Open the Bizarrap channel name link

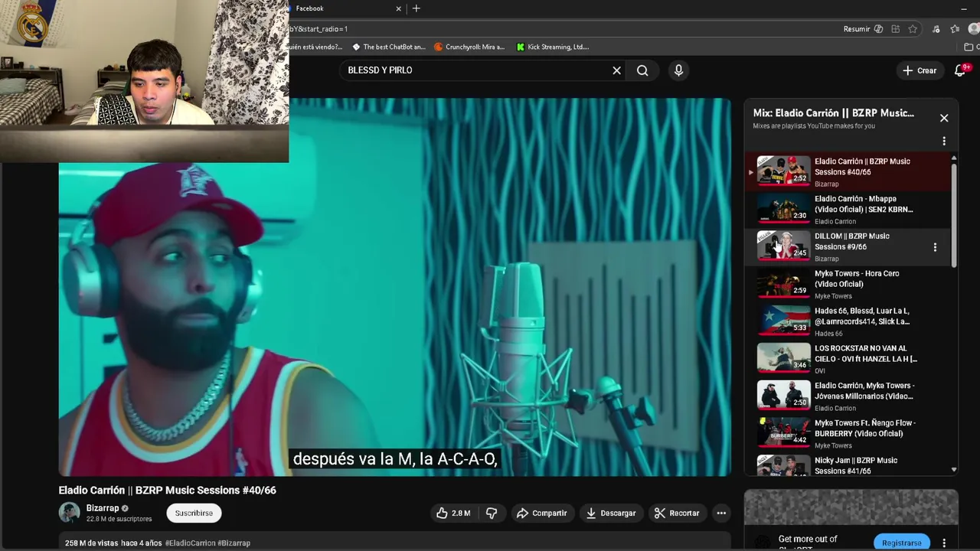103,508
